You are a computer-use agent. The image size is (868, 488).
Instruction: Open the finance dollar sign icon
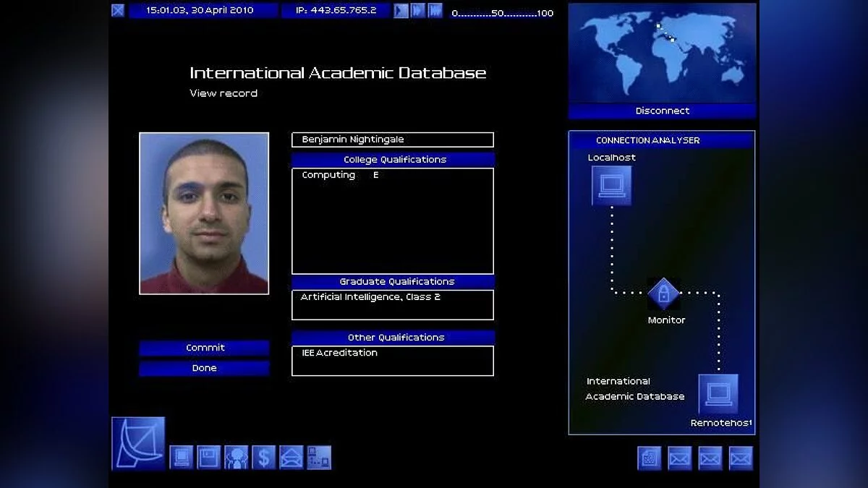[264, 458]
